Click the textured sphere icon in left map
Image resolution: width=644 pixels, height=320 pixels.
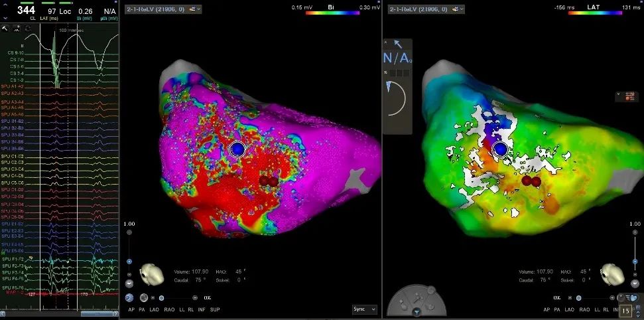[144, 299]
